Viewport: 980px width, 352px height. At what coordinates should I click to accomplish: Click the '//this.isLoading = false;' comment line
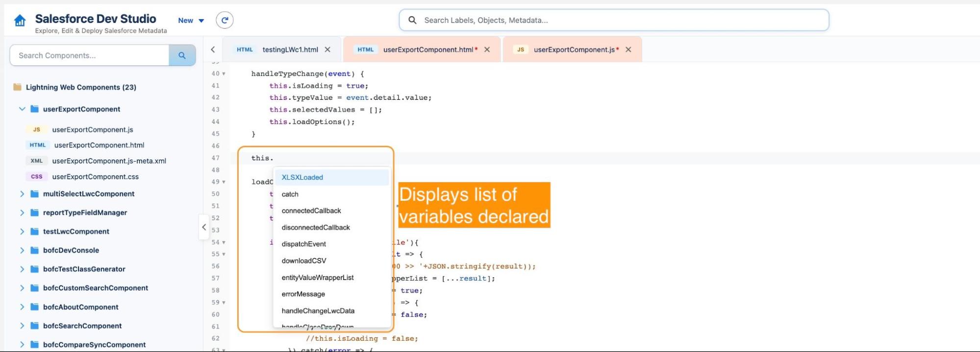coord(362,338)
